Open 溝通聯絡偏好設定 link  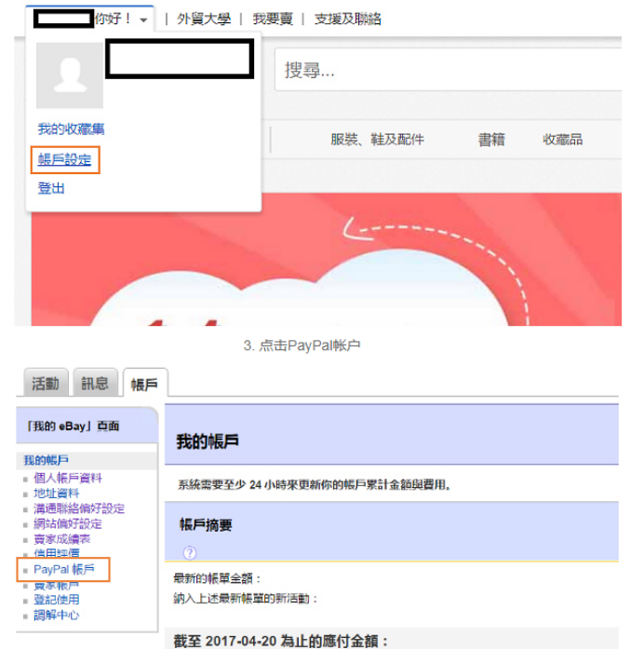79,508
